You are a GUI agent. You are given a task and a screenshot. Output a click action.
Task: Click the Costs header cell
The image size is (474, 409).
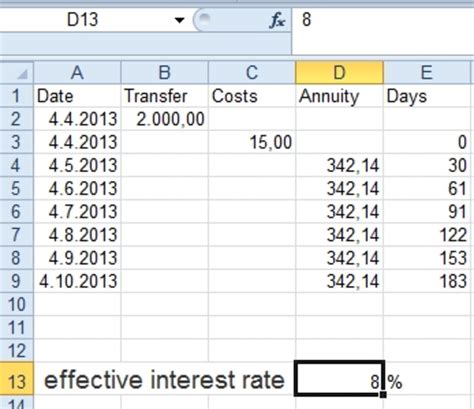tap(252, 96)
